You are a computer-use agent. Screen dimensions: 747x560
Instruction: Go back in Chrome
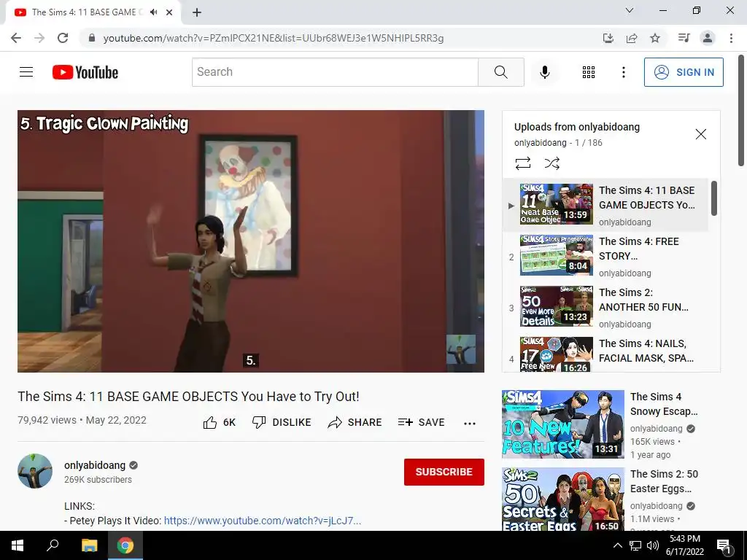[x=16, y=38]
